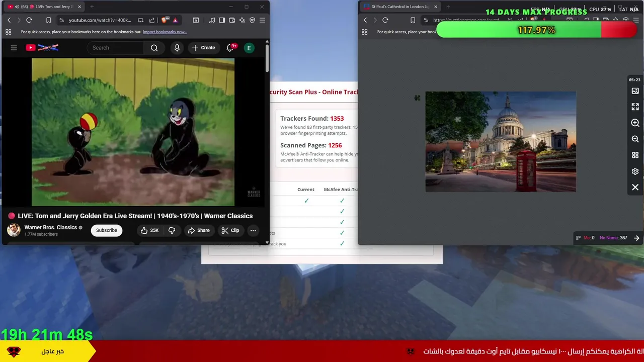Go back in the YouTube browser window
This screenshot has height=362, width=644.
9,20
